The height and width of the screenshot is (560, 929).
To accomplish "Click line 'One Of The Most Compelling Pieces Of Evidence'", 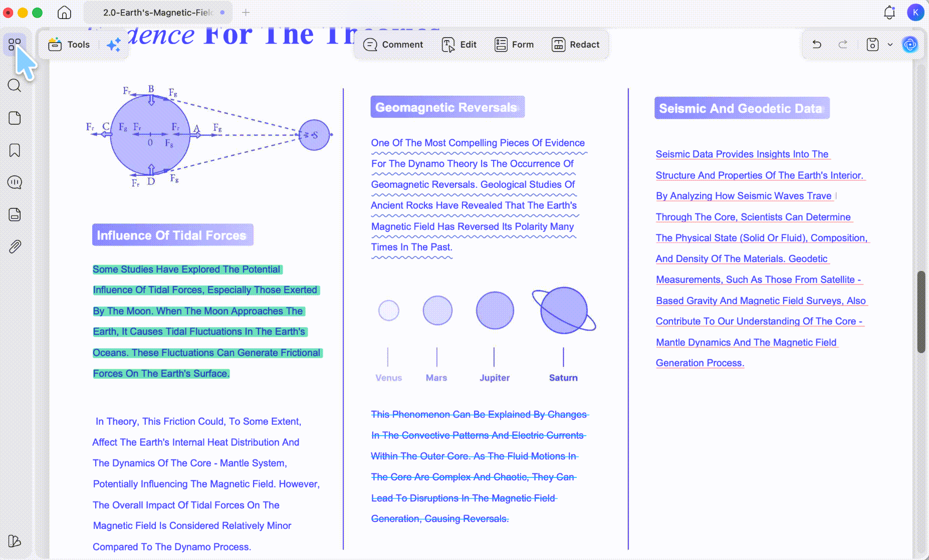I will [x=478, y=143].
